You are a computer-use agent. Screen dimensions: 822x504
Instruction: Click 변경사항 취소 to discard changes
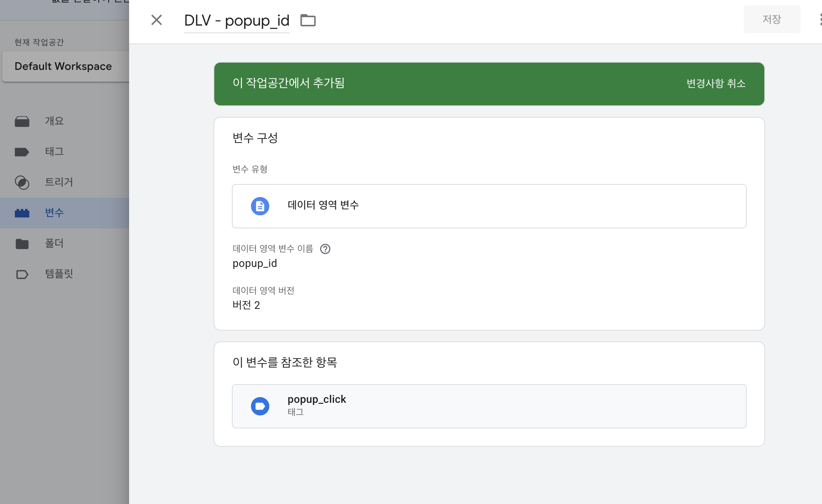pyautogui.click(x=716, y=83)
